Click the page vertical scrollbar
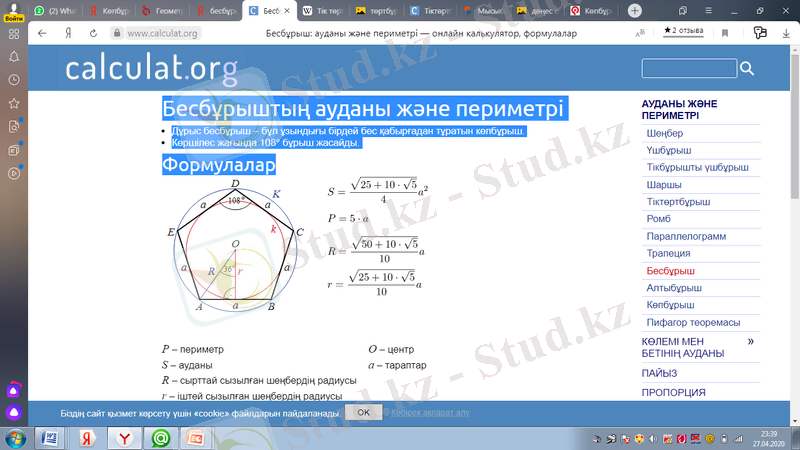 (794, 128)
